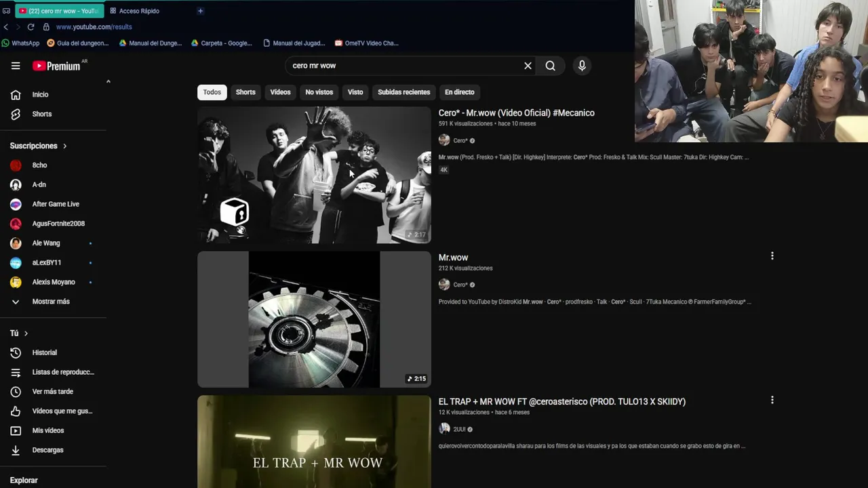
Task: Open the Mr.wow video title link
Action: pyautogui.click(x=453, y=258)
